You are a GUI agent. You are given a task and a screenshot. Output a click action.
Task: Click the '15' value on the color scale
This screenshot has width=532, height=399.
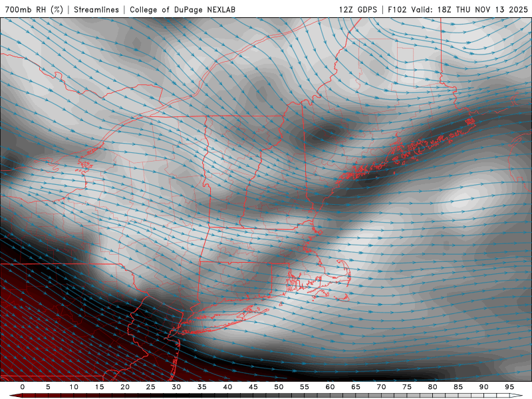click(x=99, y=387)
